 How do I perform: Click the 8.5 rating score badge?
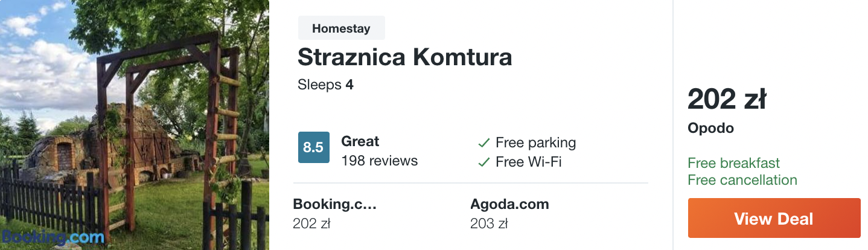[x=314, y=147]
